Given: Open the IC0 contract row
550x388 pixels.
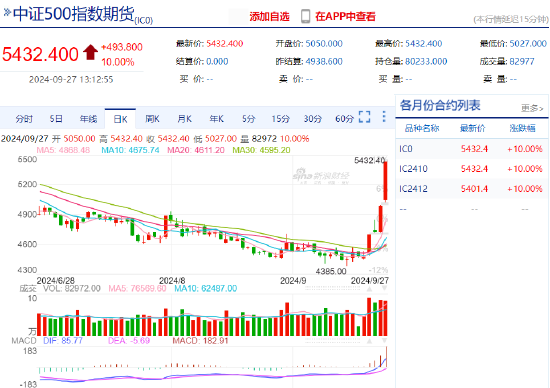Looking at the screenshot, I should tap(472, 149).
